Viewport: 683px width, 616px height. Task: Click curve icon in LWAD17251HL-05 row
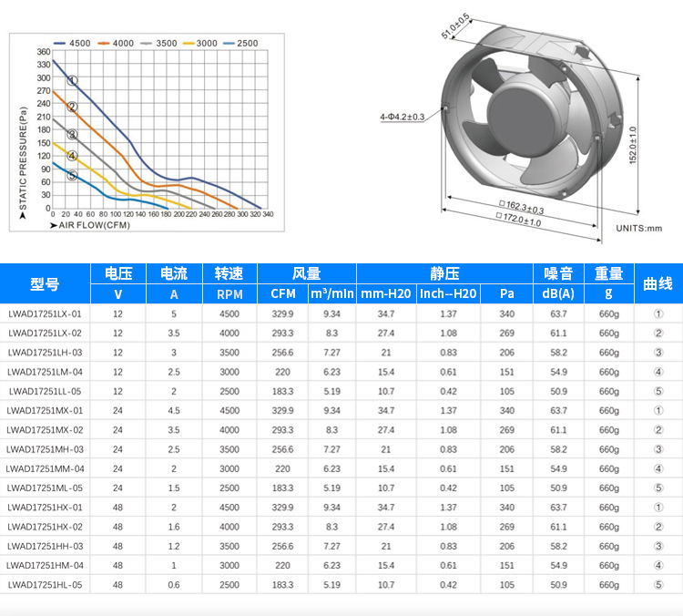658,585
